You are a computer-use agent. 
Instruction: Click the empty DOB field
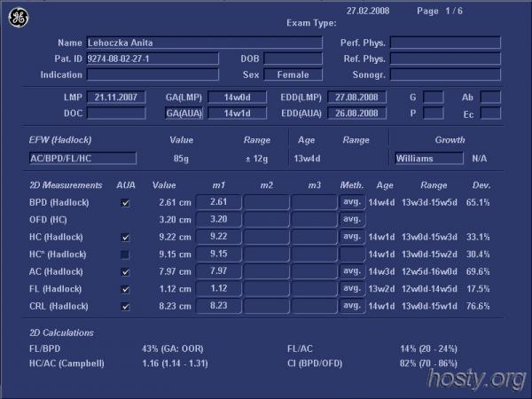coord(293,59)
